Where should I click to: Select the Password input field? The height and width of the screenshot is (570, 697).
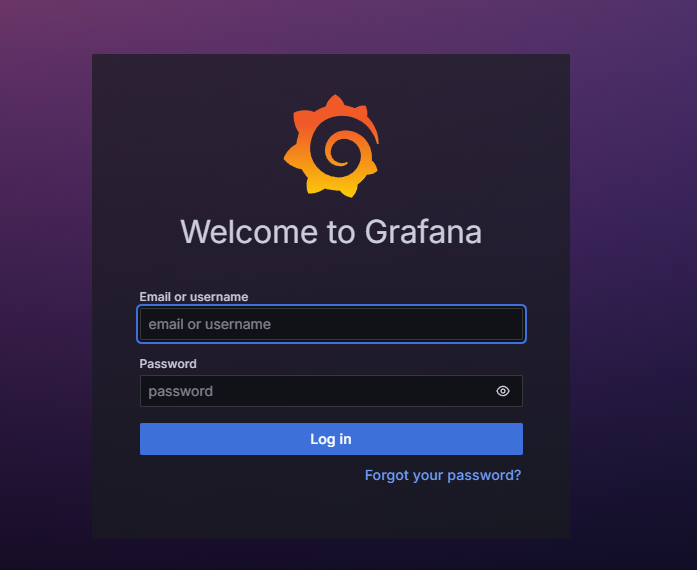pyautogui.click(x=331, y=391)
